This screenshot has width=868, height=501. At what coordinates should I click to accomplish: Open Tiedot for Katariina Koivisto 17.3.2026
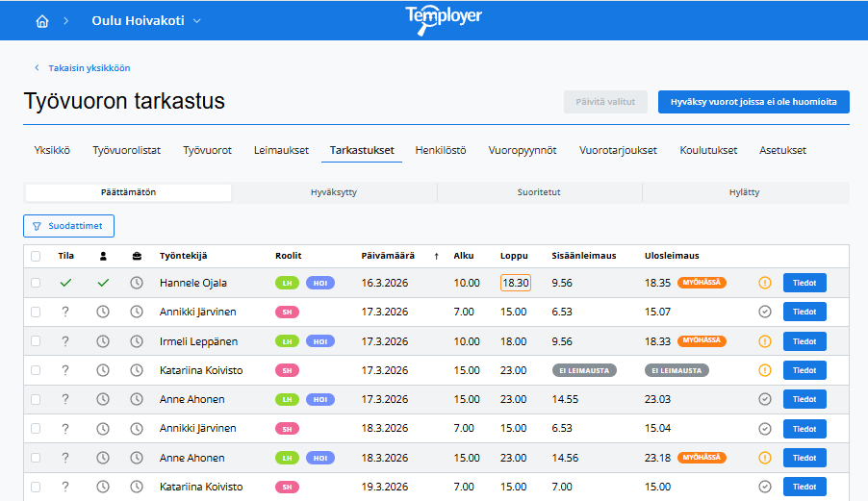(x=804, y=370)
